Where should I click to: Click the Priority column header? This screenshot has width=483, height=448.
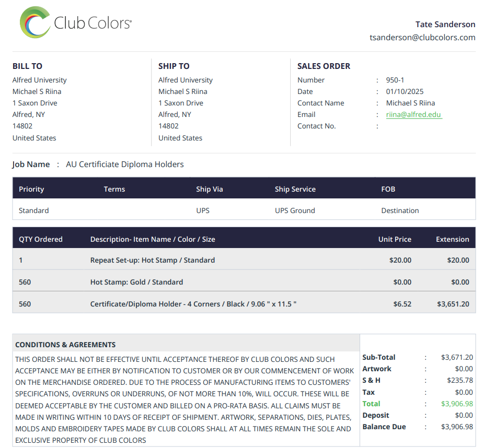point(31,189)
